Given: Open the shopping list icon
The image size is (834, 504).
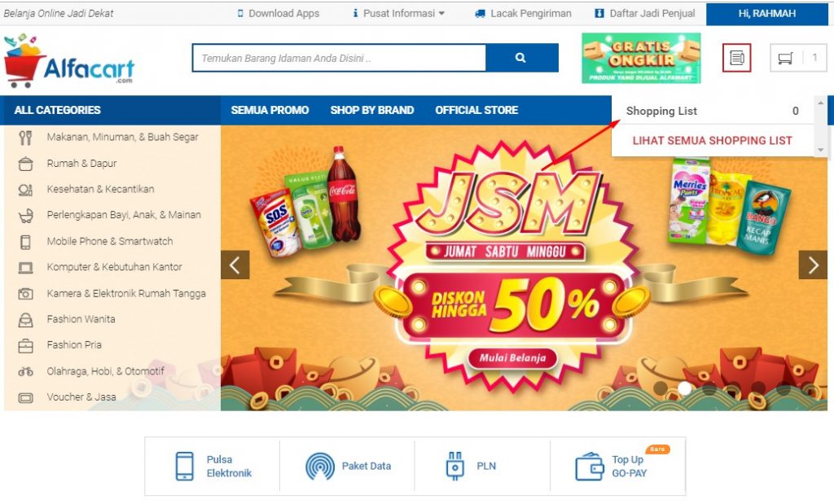Looking at the screenshot, I should 736,58.
